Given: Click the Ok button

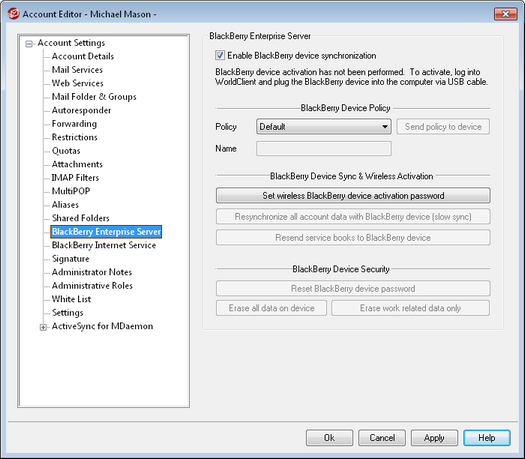Looking at the screenshot, I should point(329,438).
